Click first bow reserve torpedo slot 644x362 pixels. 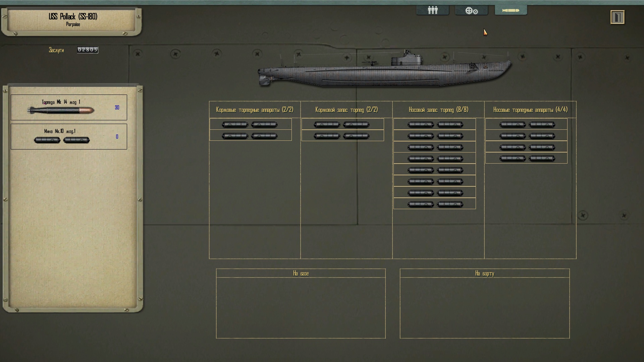pos(435,124)
